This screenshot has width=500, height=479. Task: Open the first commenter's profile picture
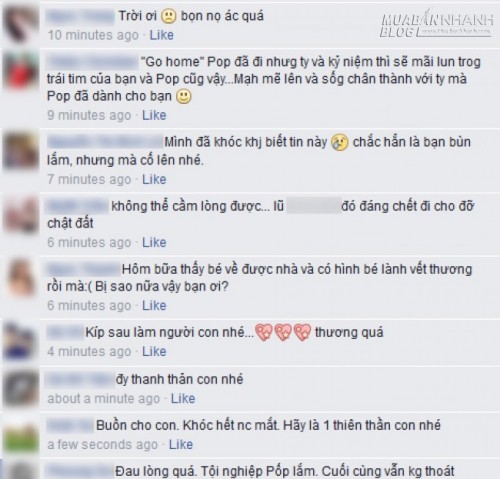click(x=21, y=24)
